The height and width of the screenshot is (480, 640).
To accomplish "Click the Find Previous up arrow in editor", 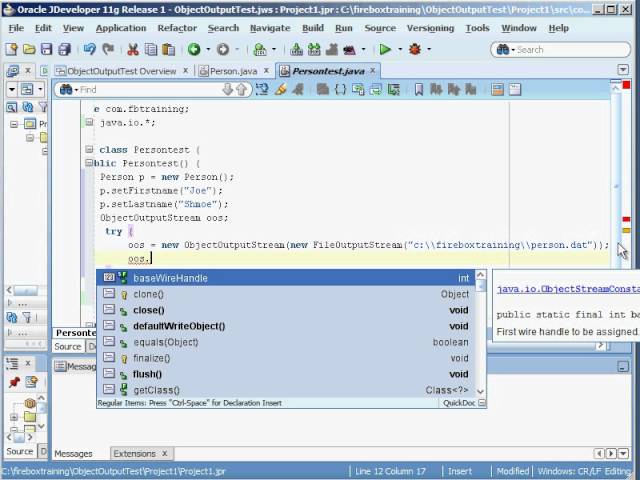I will (242, 89).
